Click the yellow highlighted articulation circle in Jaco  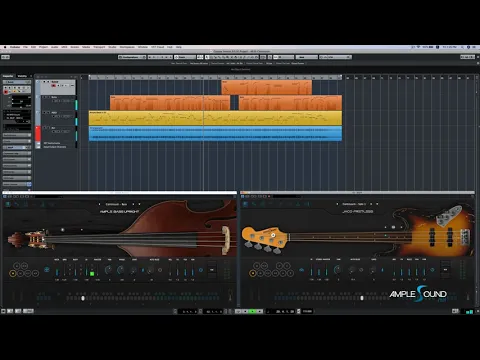coord(253,274)
